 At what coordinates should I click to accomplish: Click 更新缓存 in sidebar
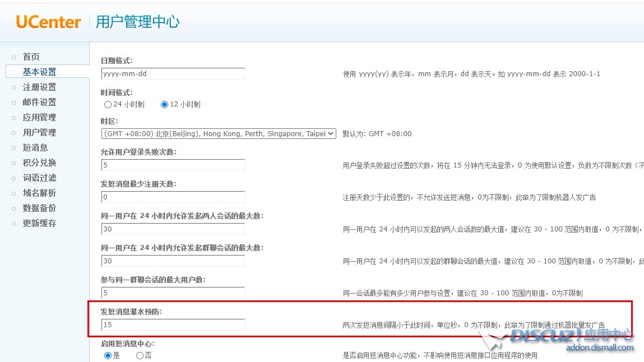[x=39, y=224]
